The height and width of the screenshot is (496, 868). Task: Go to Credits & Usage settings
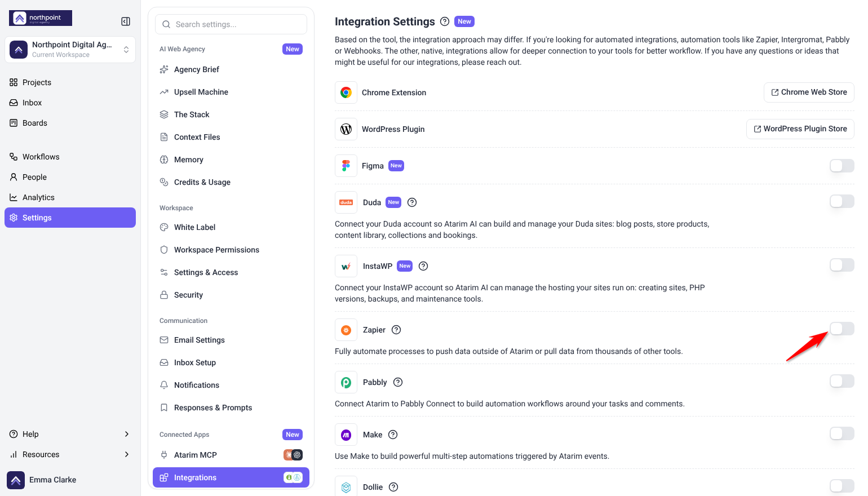pyautogui.click(x=231, y=182)
